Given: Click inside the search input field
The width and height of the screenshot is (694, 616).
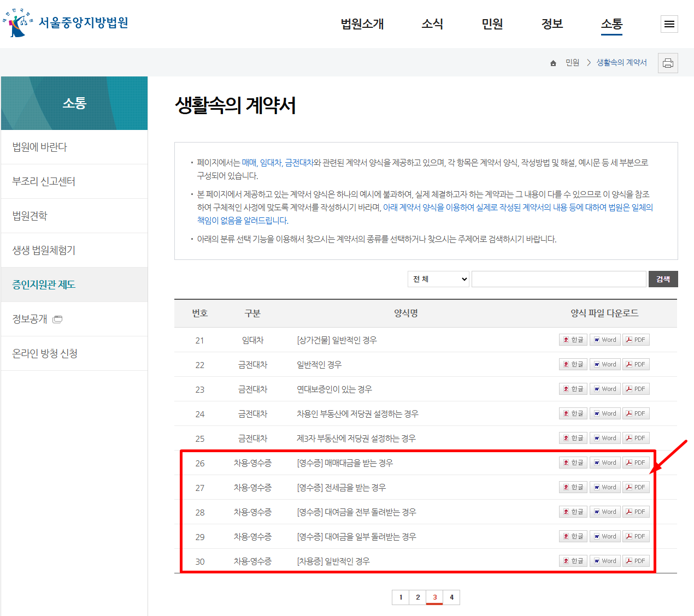Looking at the screenshot, I should 558,279.
